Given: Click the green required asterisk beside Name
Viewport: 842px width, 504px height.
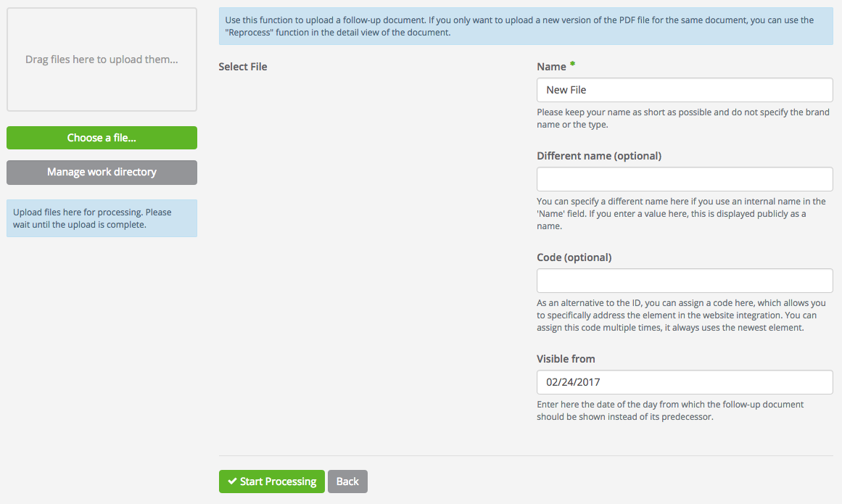Looking at the screenshot, I should (572, 65).
